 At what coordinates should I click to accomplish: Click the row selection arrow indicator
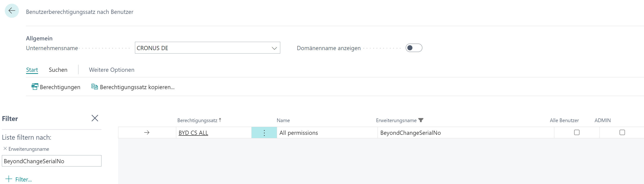[147, 133]
